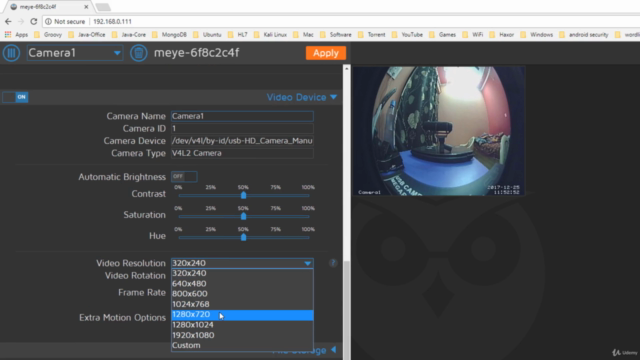
Task: Open the Software bookmark folder
Action: pyautogui.click(x=337, y=35)
